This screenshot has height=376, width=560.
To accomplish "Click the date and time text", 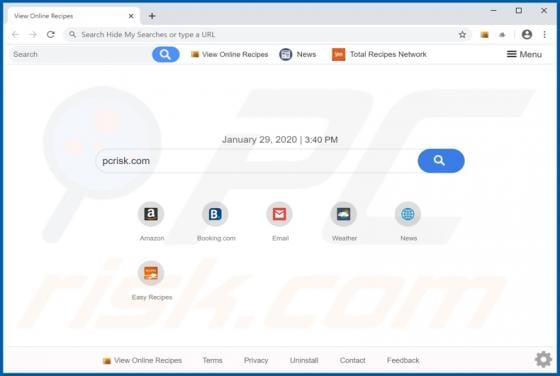I will tap(280, 140).
